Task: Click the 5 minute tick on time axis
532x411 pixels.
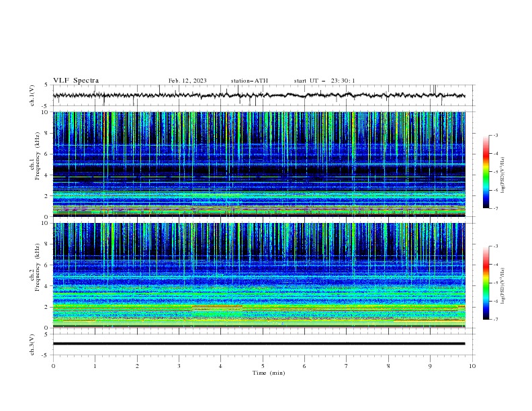Action: point(263,366)
